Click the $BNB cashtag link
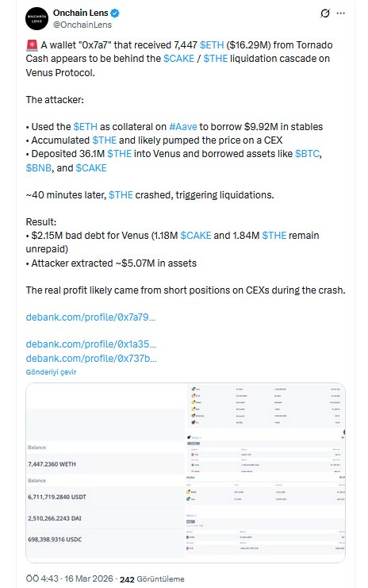The width and height of the screenshot is (368, 588). click(x=39, y=168)
